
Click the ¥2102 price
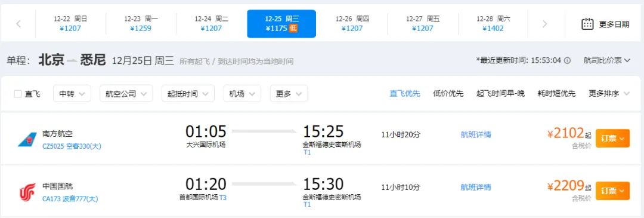(x=565, y=133)
